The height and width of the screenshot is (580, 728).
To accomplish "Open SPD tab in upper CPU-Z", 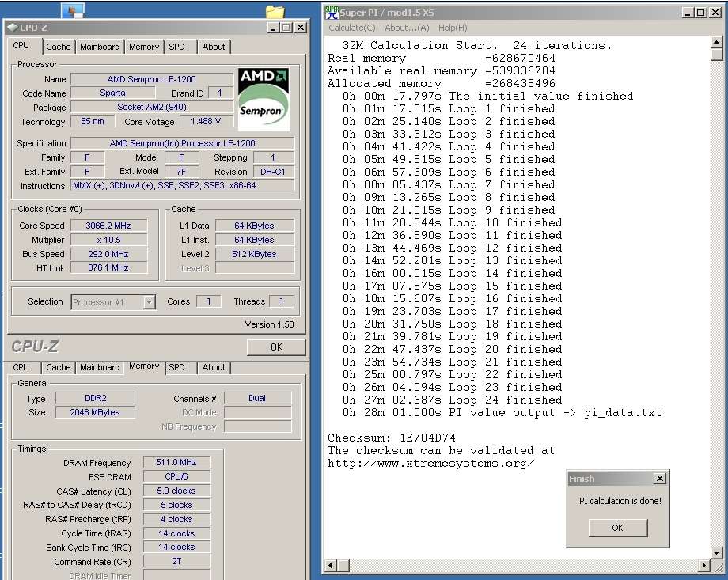I will click(177, 47).
